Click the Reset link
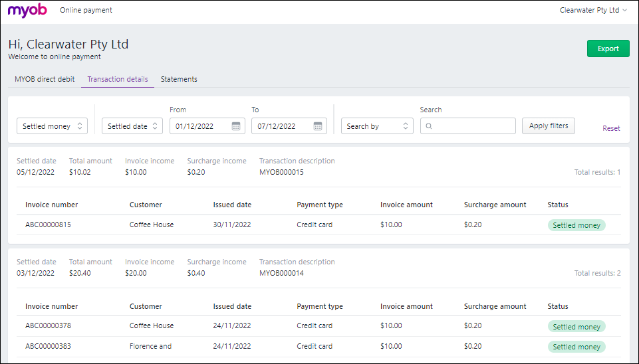The width and height of the screenshot is (639, 364). point(611,128)
